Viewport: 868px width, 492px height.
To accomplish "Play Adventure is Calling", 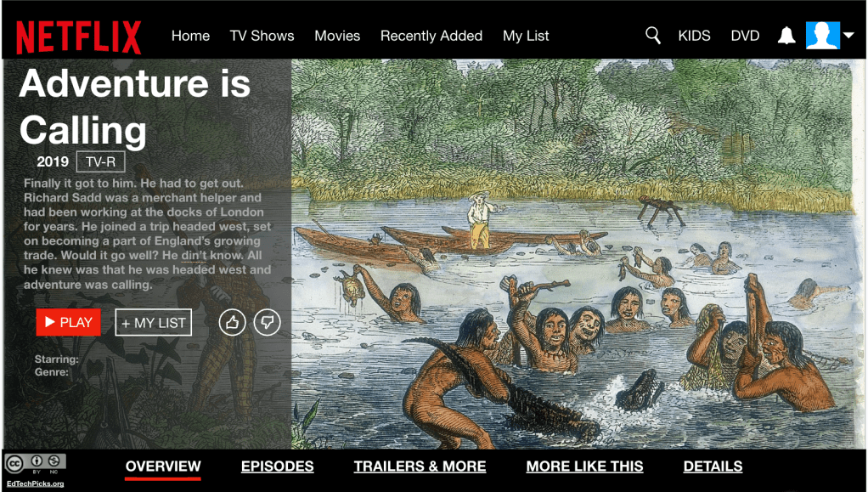I will coord(69,322).
